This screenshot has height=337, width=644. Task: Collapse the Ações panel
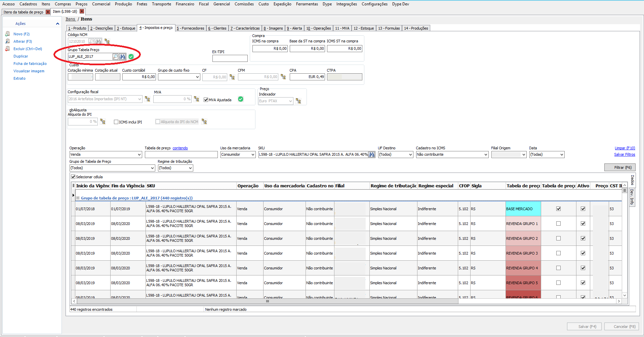click(57, 24)
